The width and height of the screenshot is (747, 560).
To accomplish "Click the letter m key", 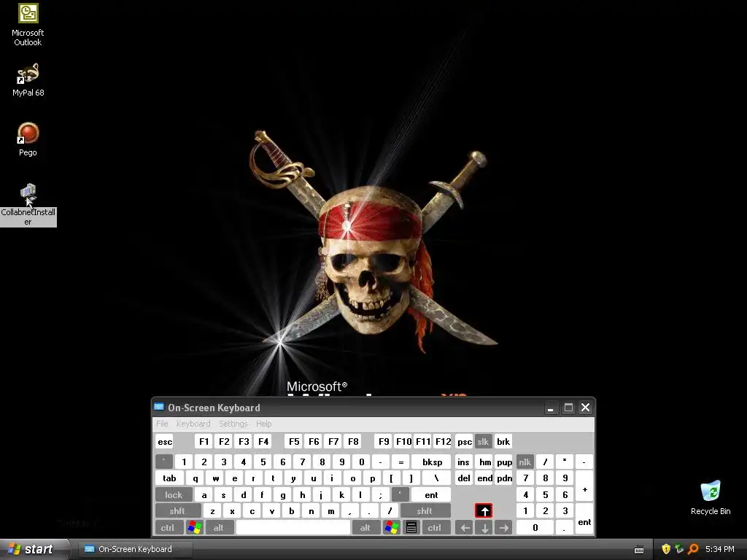I will (330, 511).
